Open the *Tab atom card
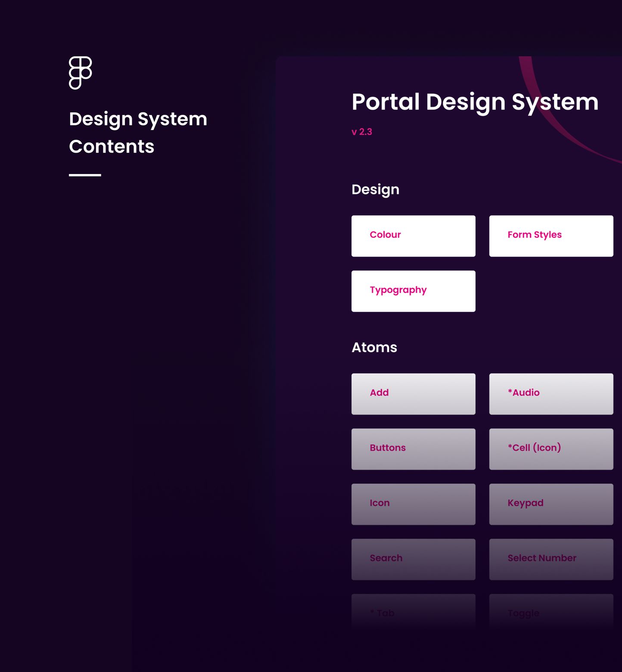The height and width of the screenshot is (672, 622). coord(413,613)
